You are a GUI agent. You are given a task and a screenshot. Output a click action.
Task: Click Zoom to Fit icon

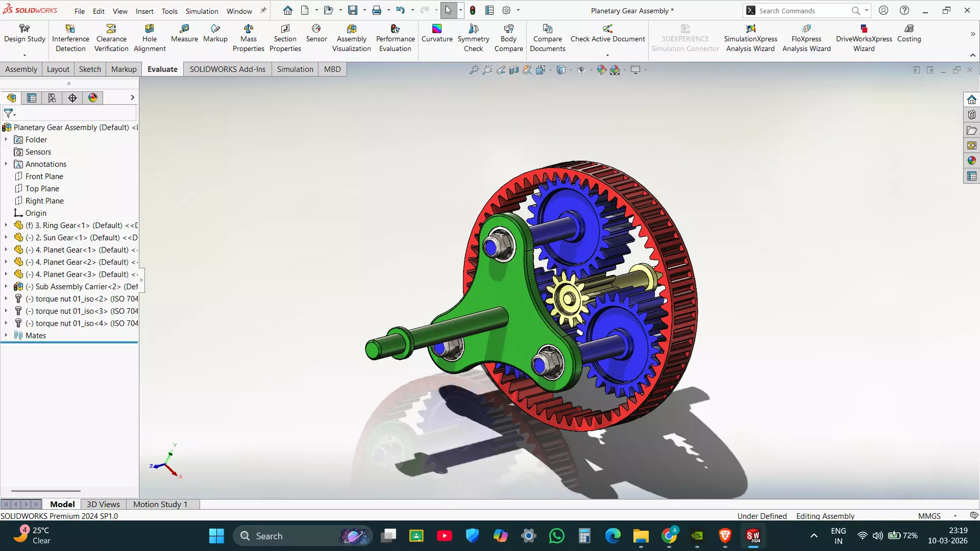(x=474, y=70)
